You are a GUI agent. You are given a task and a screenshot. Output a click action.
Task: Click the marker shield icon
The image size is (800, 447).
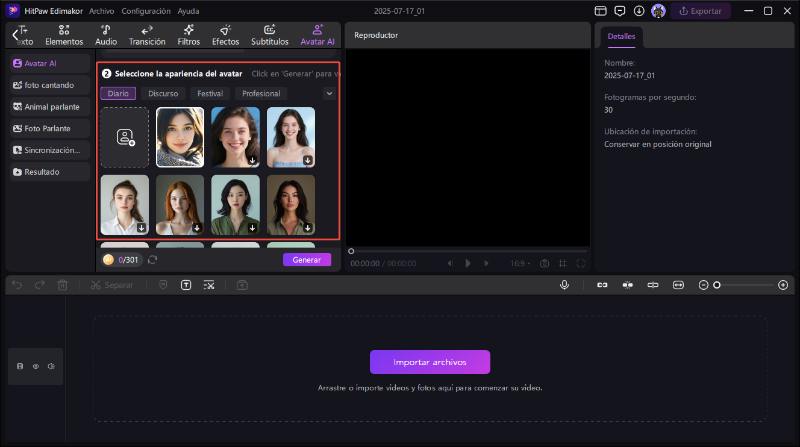tap(163, 285)
